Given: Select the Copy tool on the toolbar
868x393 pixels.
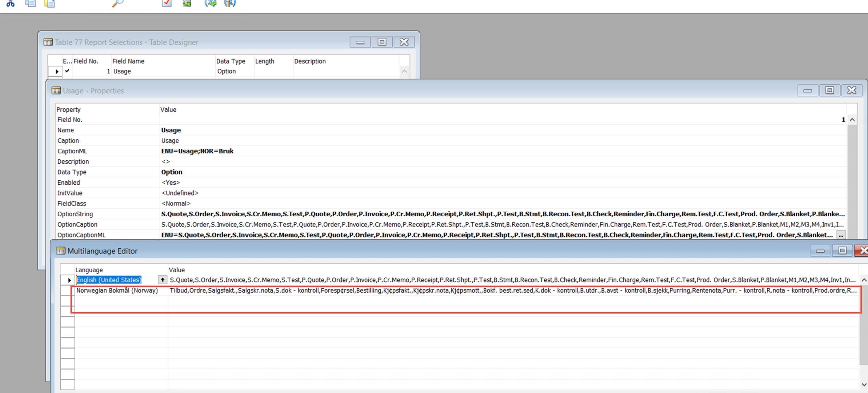Looking at the screenshot, I should (x=31, y=4).
